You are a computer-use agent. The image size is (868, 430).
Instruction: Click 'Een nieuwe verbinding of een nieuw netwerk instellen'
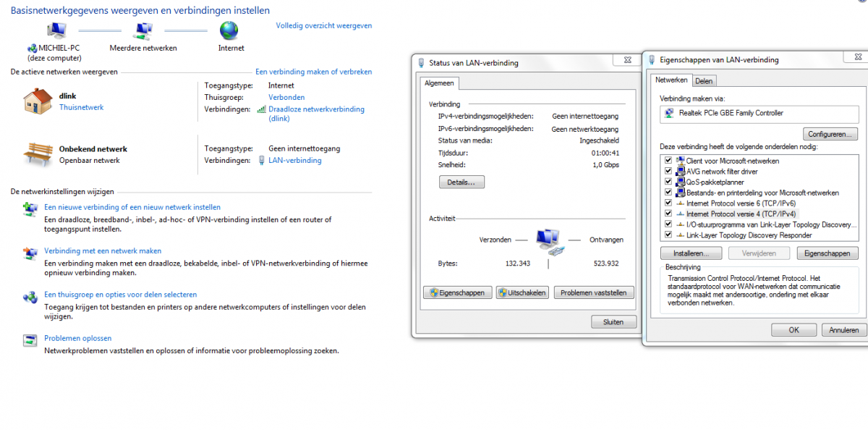tap(132, 207)
